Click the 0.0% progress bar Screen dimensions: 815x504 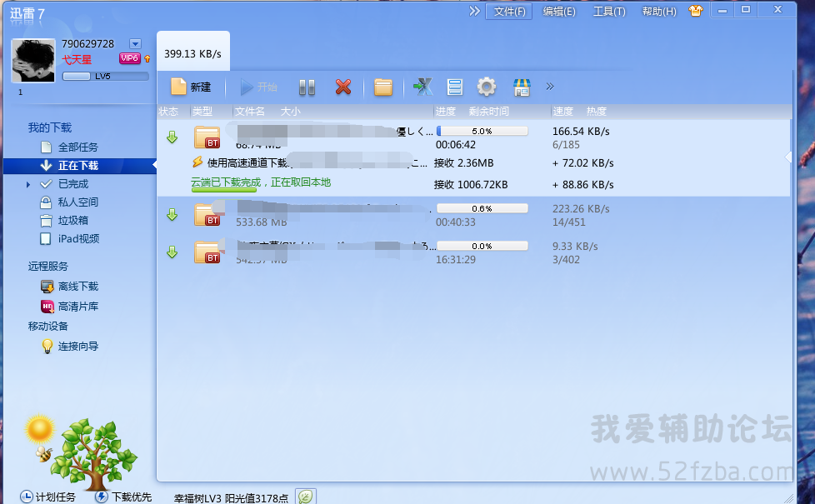482,246
